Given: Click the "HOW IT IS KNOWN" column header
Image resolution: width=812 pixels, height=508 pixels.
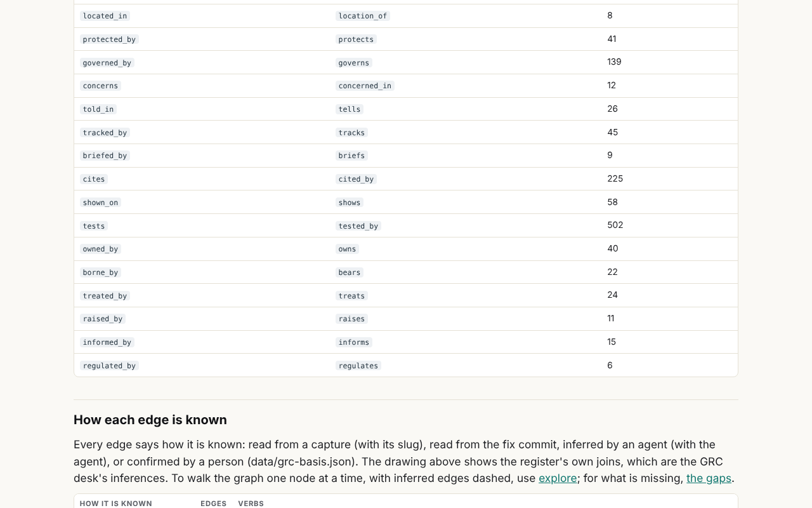Looking at the screenshot, I should [x=116, y=504].
